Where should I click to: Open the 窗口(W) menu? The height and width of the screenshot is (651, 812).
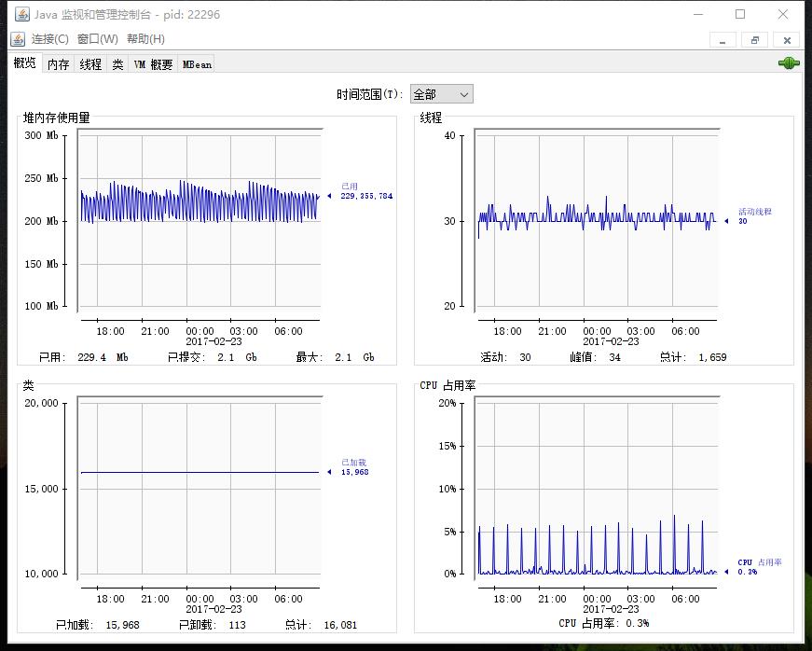pyautogui.click(x=97, y=39)
